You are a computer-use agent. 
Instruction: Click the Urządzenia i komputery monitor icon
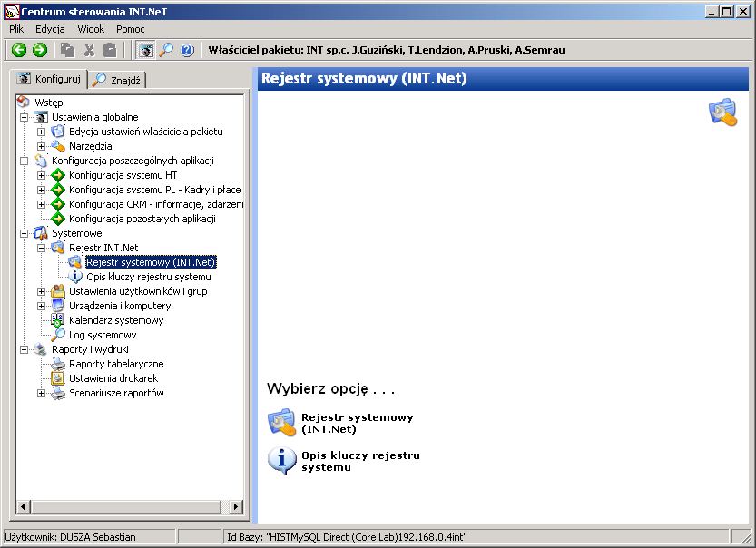coord(58,305)
